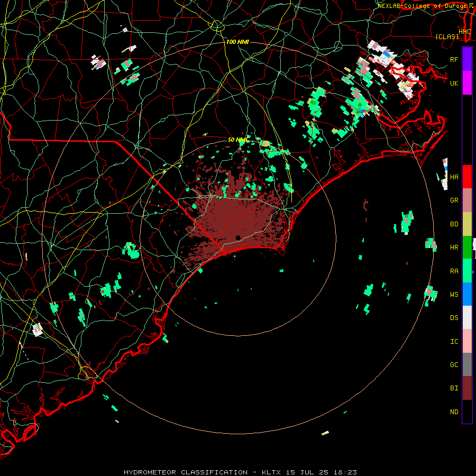
Task: Click the HR legend label
Action: pyautogui.click(x=454, y=248)
